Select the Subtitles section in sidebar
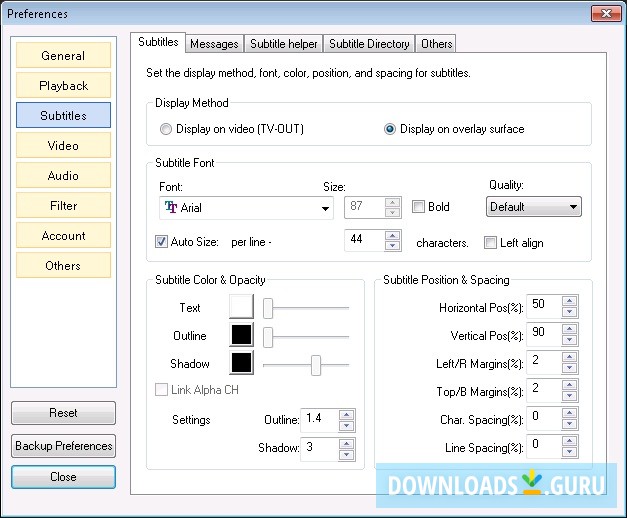Viewport: 627px width, 518px height. tap(63, 115)
